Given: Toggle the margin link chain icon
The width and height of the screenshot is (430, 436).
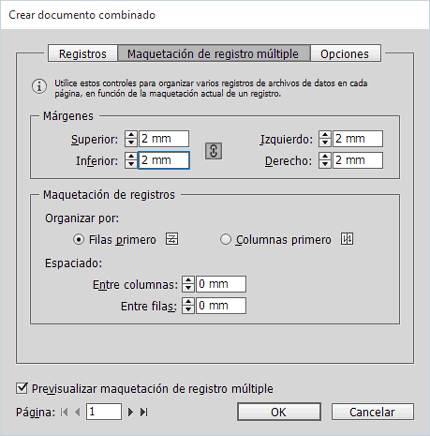Looking at the screenshot, I should click(213, 151).
